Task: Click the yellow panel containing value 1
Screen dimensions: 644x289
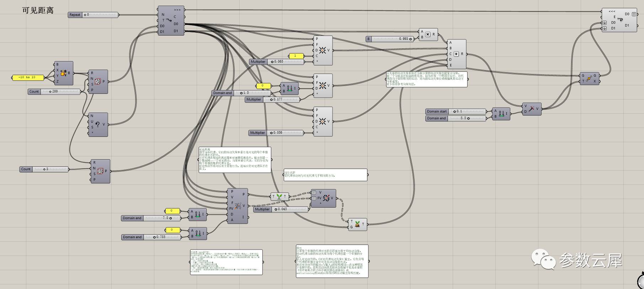Action: 297,56
